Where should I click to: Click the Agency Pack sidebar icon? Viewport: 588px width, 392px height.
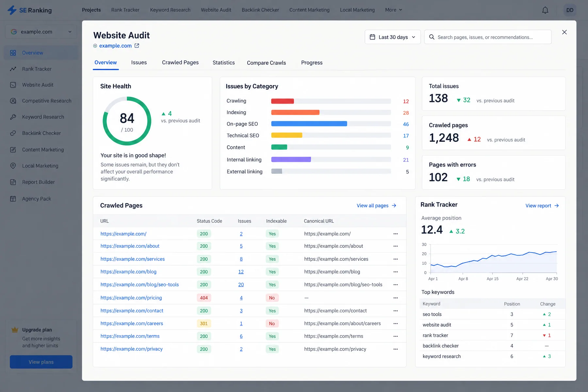pos(13,199)
